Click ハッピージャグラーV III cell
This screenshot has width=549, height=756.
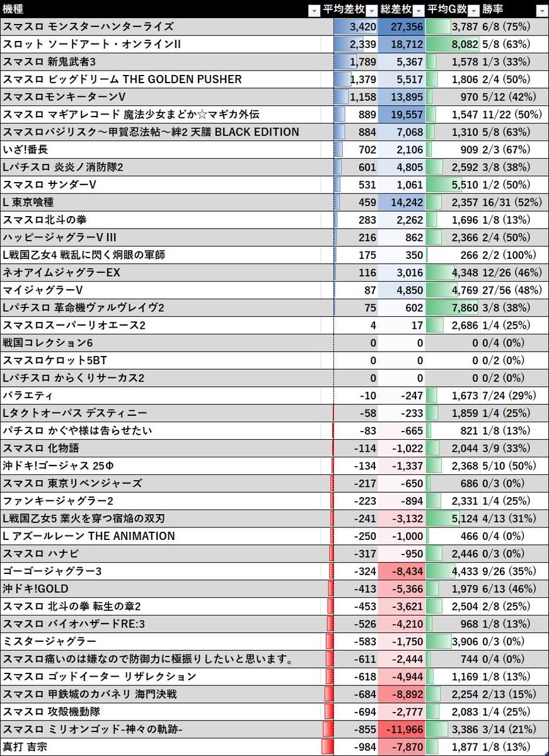161,238
